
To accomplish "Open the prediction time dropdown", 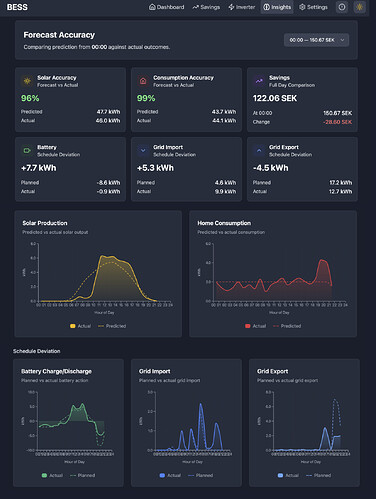I will (x=316, y=40).
